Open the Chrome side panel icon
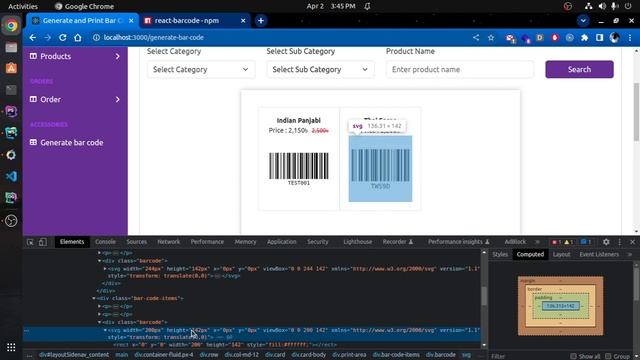The image size is (640, 360). click(599, 38)
